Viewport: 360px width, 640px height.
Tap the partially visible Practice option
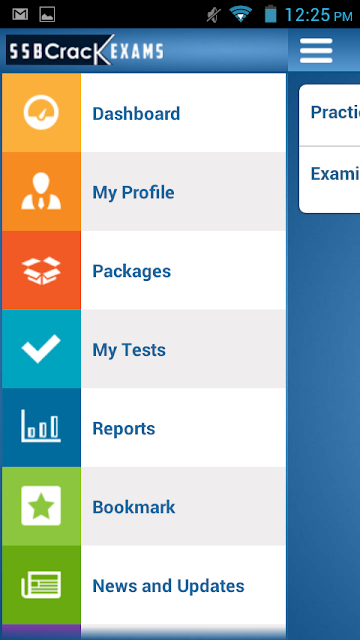pyautogui.click(x=329, y=116)
